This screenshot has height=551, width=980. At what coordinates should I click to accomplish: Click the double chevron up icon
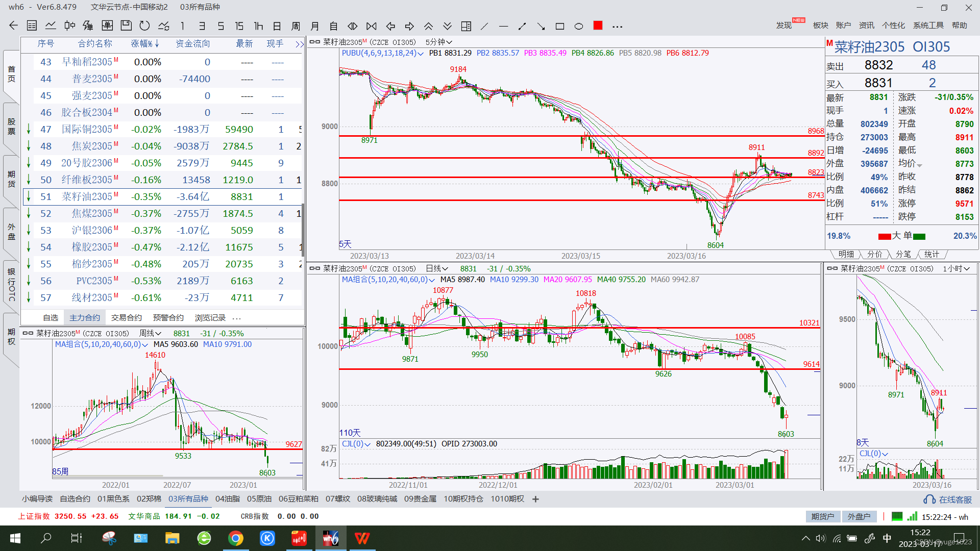428,26
